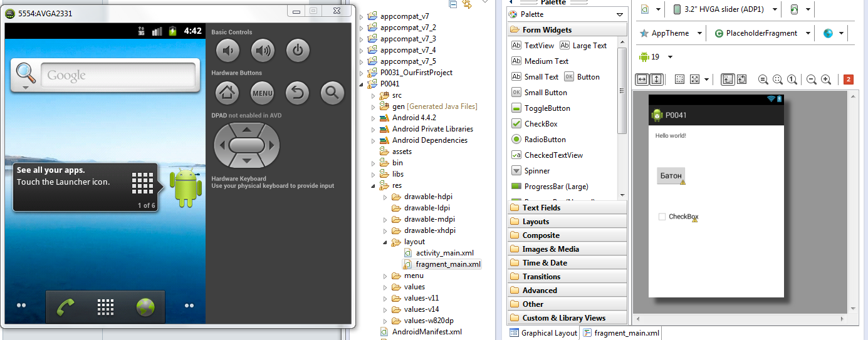Switch to fragment_main.xml source tab

point(621,333)
